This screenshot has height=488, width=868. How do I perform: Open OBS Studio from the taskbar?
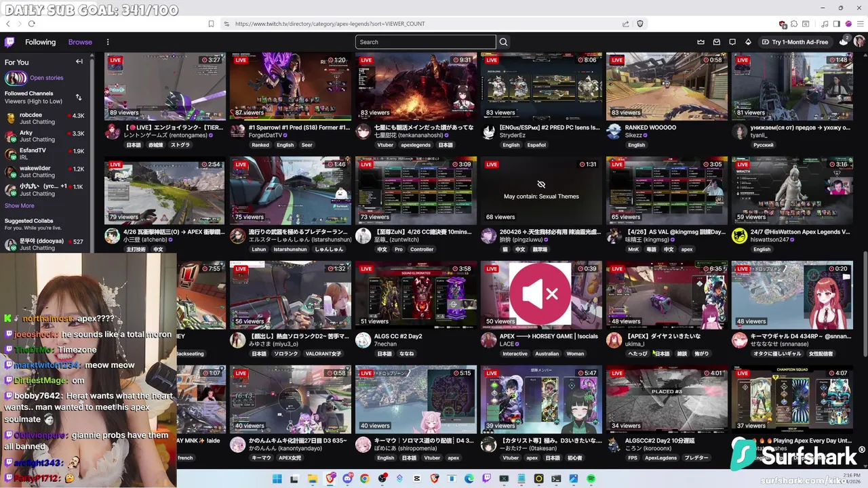pos(382,479)
